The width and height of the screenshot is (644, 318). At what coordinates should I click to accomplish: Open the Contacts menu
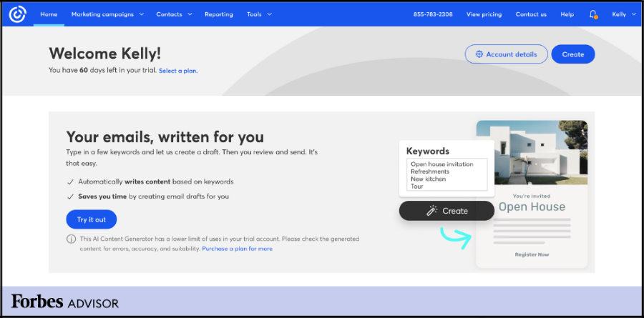169,14
